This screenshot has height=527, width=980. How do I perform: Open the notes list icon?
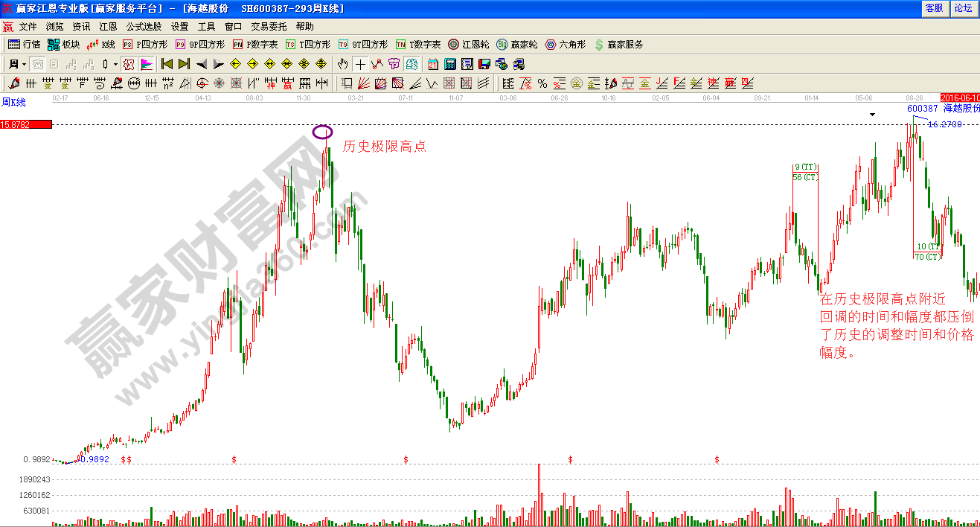pos(467,64)
